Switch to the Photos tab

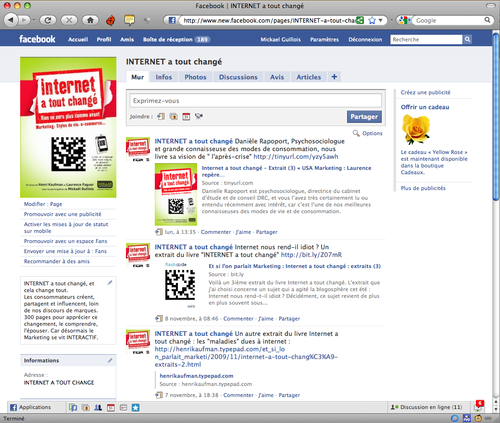195,77
